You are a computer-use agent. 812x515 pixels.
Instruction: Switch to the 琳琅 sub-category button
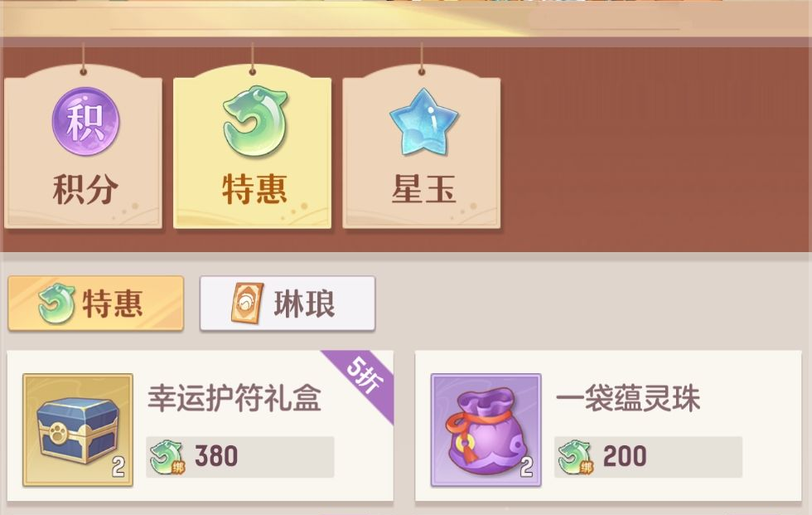point(288,304)
